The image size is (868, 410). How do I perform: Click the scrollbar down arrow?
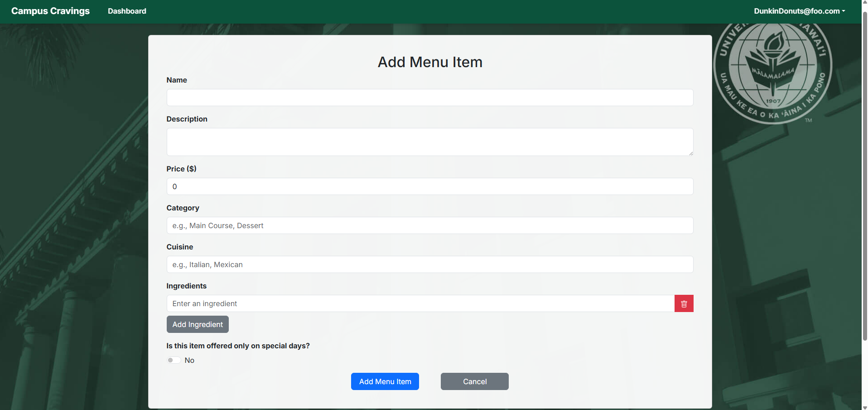(864, 407)
